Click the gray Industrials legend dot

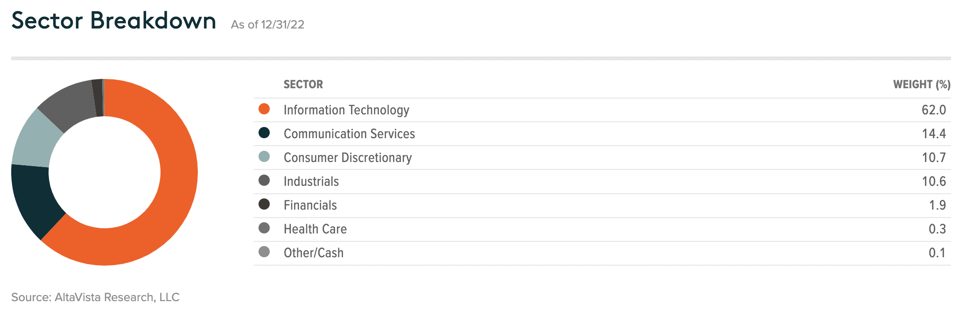(264, 180)
